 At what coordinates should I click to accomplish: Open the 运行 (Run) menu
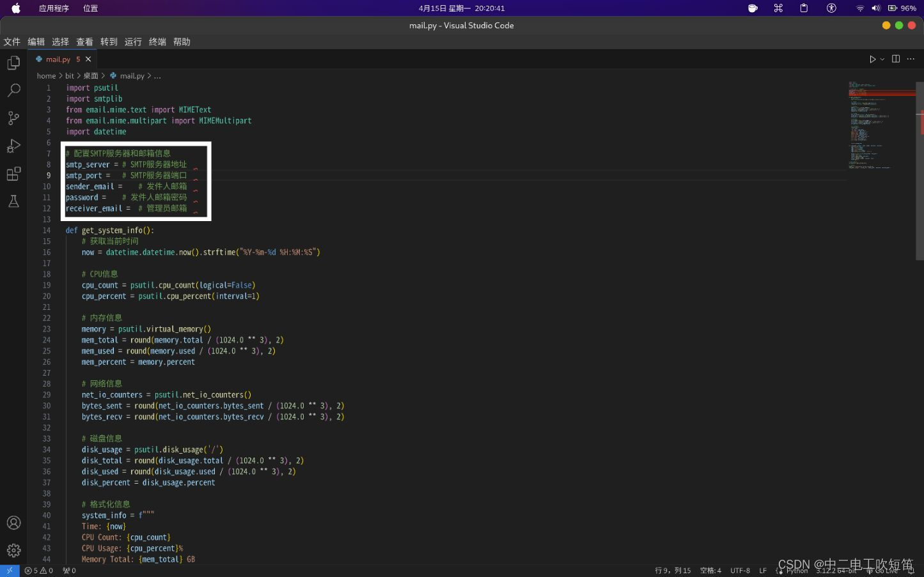tap(133, 42)
